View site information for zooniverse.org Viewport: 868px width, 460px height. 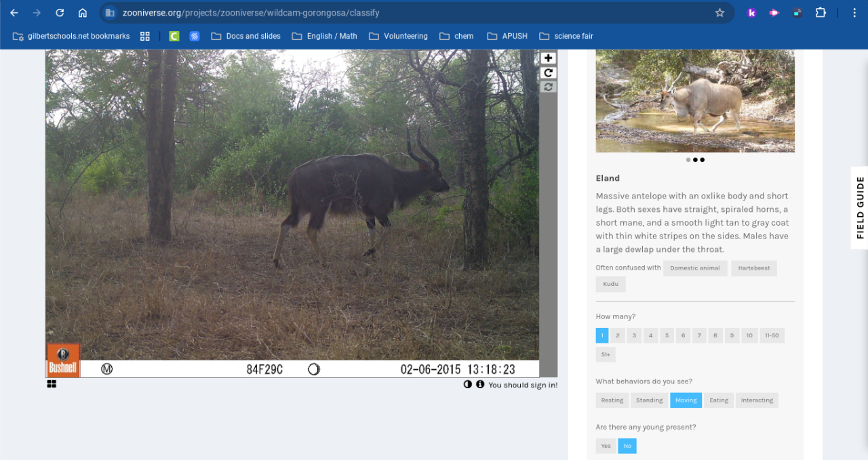[x=110, y=13]
